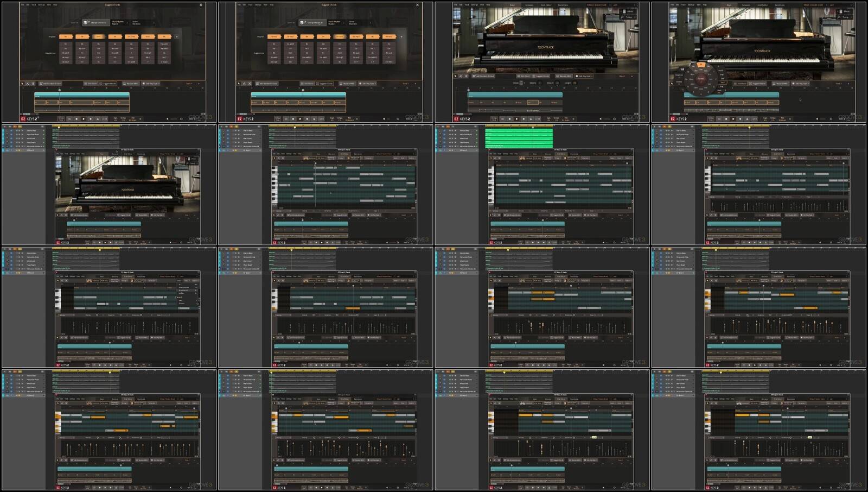Open Settings menu in seven-chord frame
Screen dimensions: 868x492
click(41, 5)
